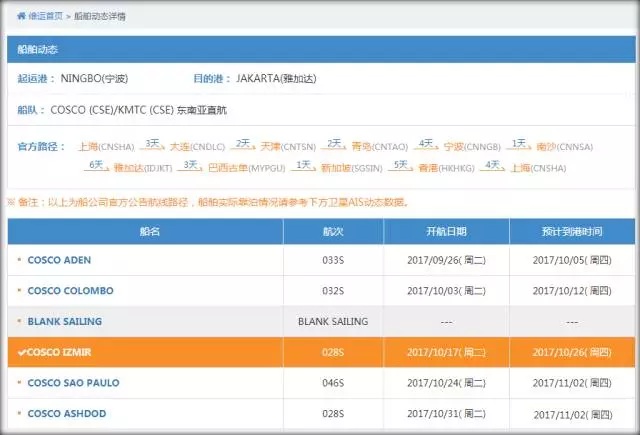Viewport: 640px width, 435px height.
Task: Open vessel COSCO SAO PAULO
Action: [x=73, y=383]
